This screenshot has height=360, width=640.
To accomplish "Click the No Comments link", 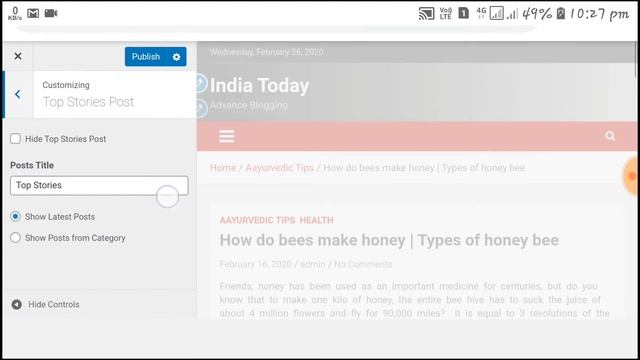I will point(363,264).
